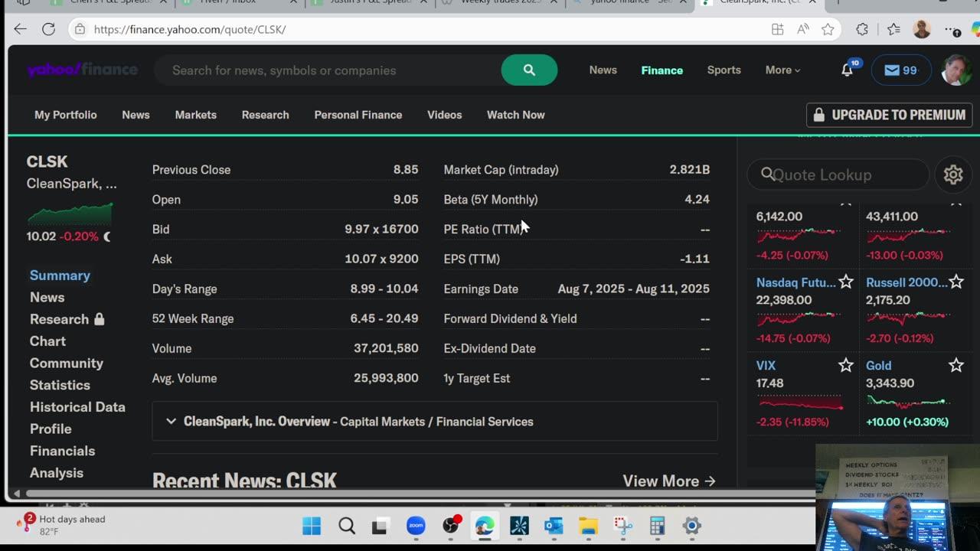Click the Upgrade to Premium button

tap(890, 115)
